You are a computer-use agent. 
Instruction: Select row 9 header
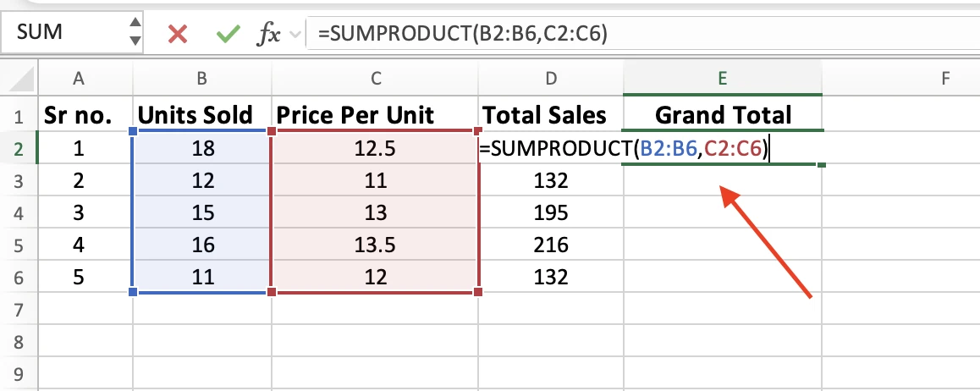(19, 374)
